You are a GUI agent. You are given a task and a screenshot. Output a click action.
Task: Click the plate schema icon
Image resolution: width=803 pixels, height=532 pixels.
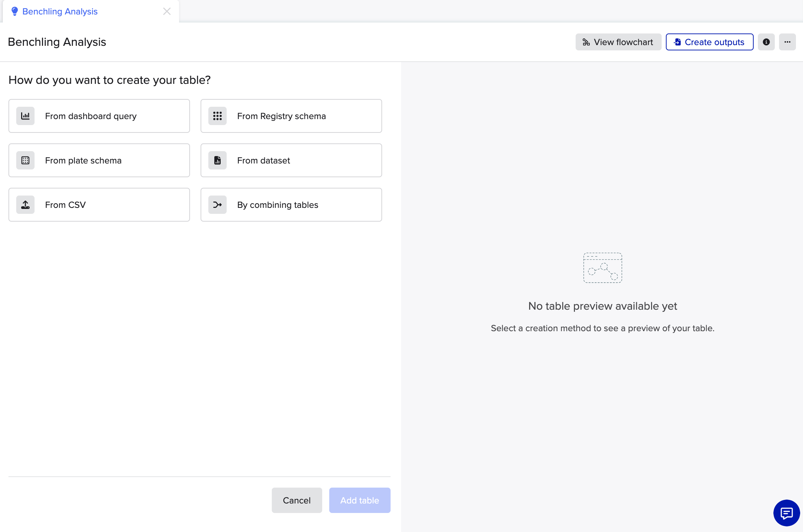[x=25, y=160]
